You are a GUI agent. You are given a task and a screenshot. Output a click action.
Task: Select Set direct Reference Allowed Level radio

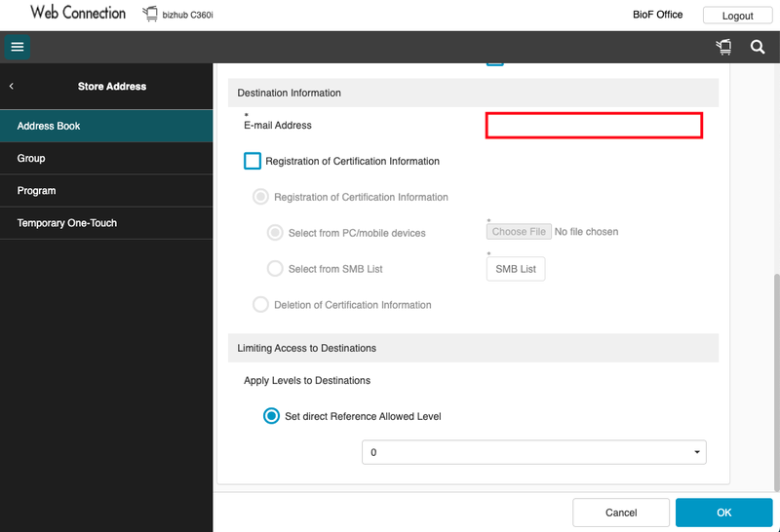pyautogui.click(x=271, y=416)
